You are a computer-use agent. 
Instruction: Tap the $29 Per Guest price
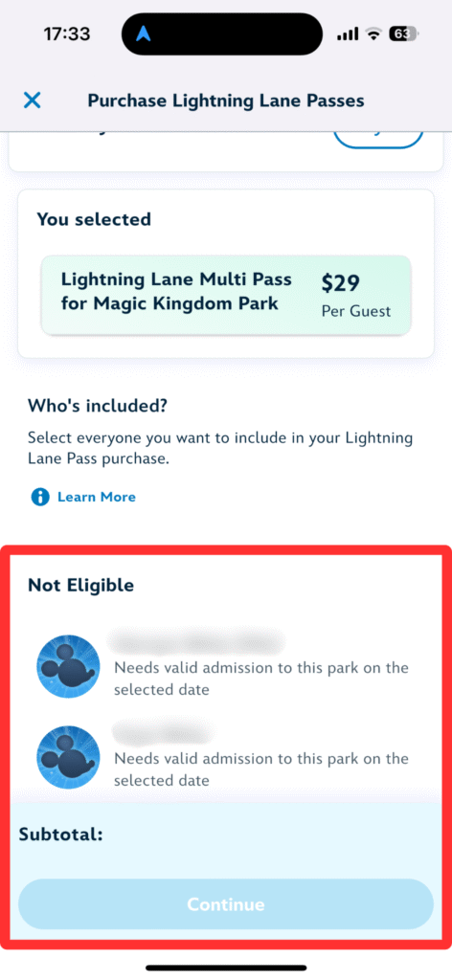[356, 295]
